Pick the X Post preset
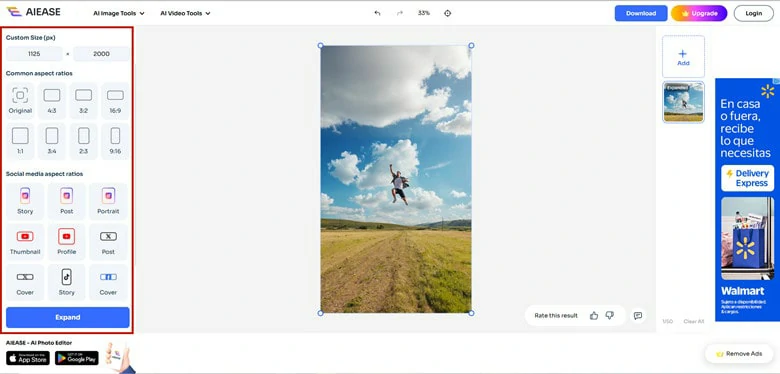This screenshot has height=374, width=780. tap(108, 242)
